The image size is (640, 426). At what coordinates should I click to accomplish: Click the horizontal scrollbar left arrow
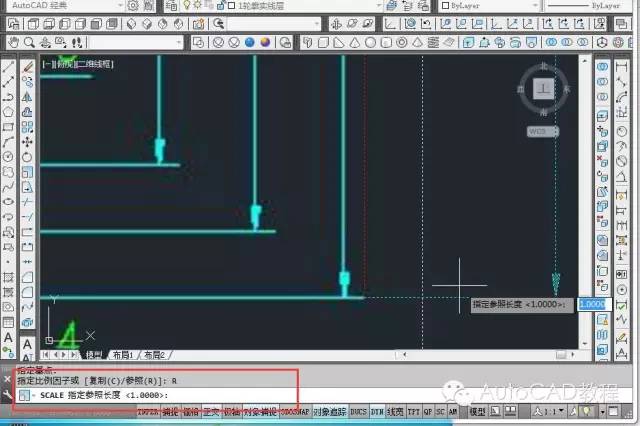404,355
